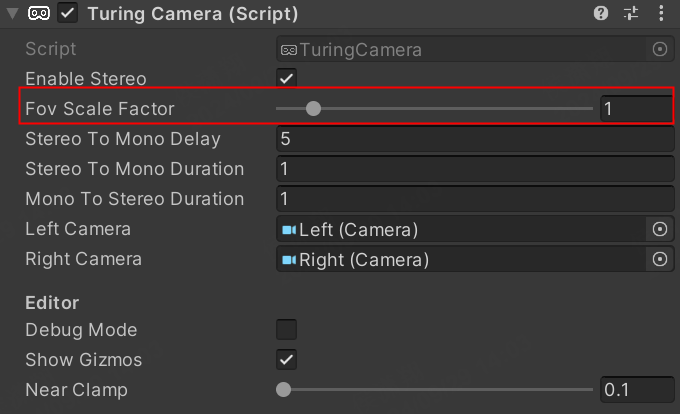Click the Stereo To Mono Duration field
680x414 pixels.
(x=475, y=169)
